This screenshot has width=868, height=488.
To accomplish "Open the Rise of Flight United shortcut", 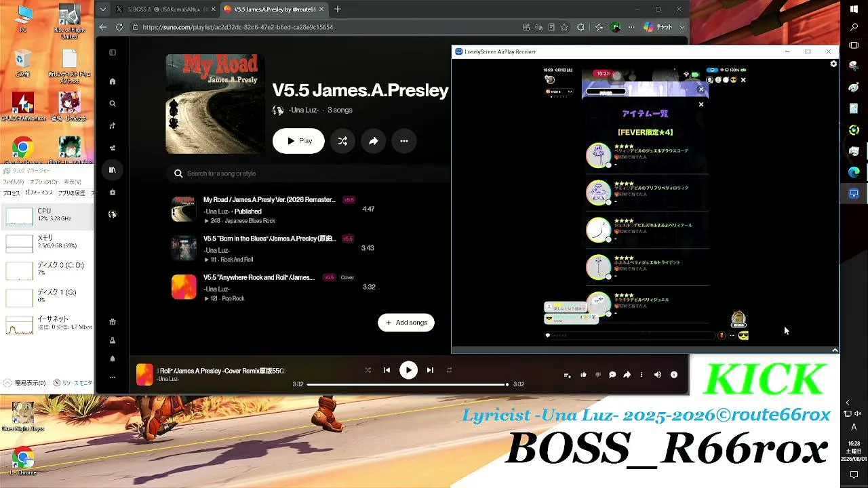I will click(x=70, y=22).
